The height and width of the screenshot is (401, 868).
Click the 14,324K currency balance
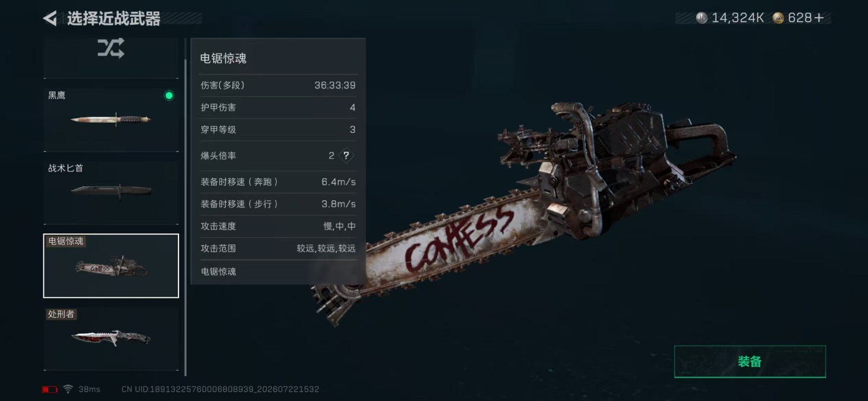point(738,18)
